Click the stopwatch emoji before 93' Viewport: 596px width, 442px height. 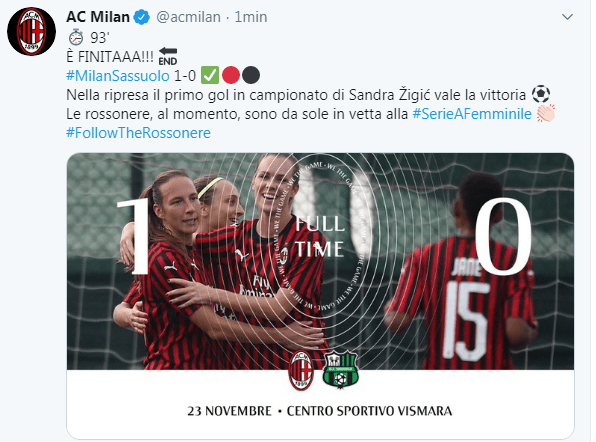tap(76, 37)
